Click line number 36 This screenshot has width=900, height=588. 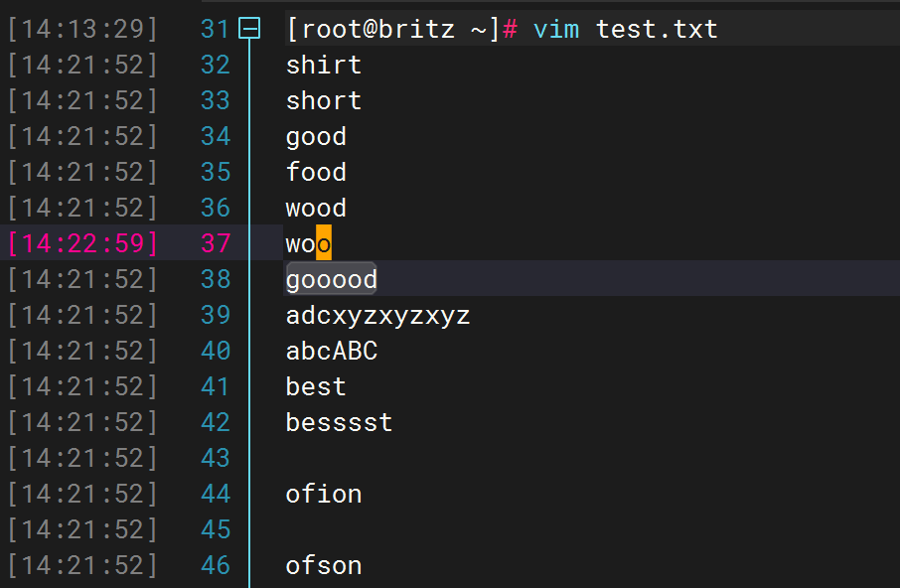click(x=216, y=208)
